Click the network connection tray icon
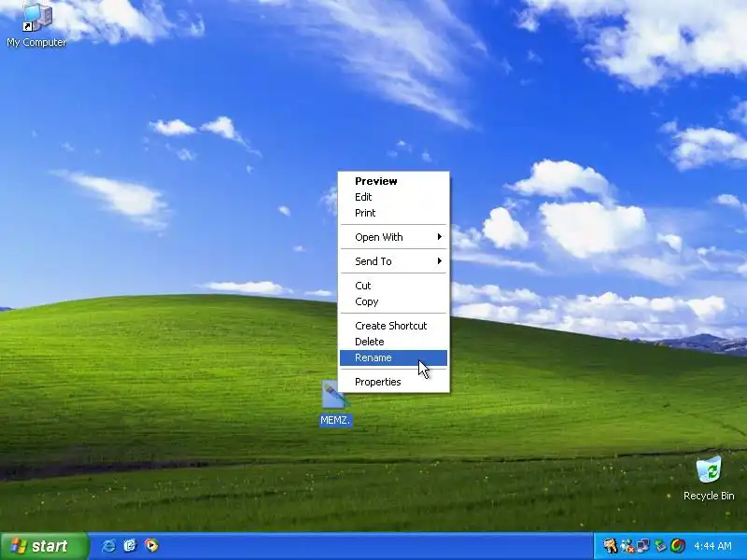747x560 pixels. (x=643, y=546)
